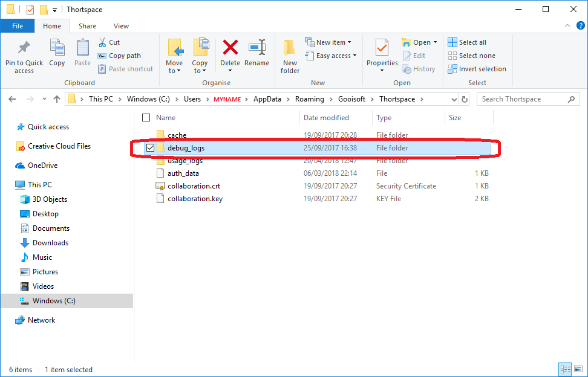Open the File menu tab
This screenshot has width=588, height=377.
18,26
